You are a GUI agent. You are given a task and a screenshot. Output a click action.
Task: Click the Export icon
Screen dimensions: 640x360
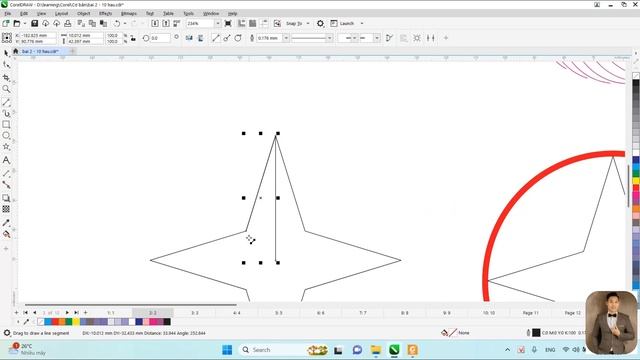pyautogui.click(x=166, y=24)
